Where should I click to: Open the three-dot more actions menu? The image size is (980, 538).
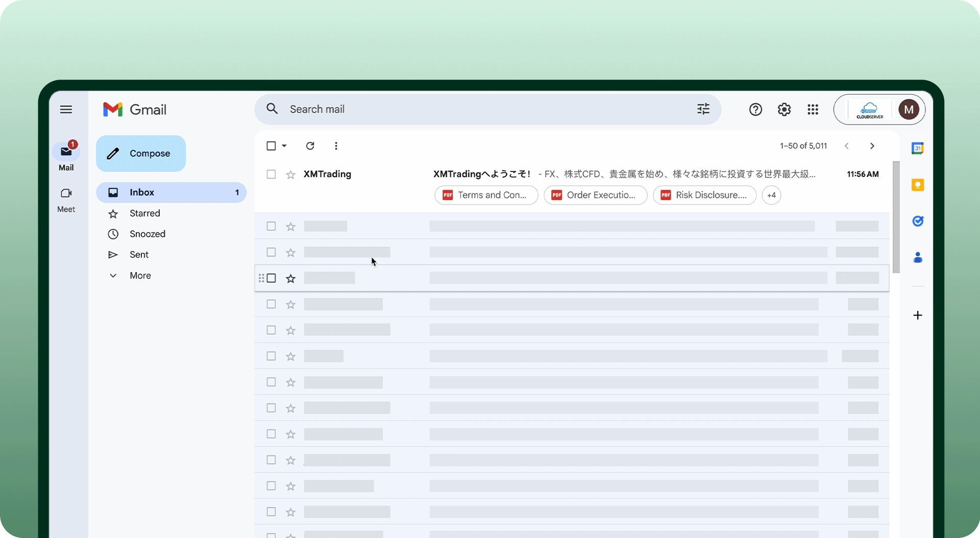pos(336,146)
